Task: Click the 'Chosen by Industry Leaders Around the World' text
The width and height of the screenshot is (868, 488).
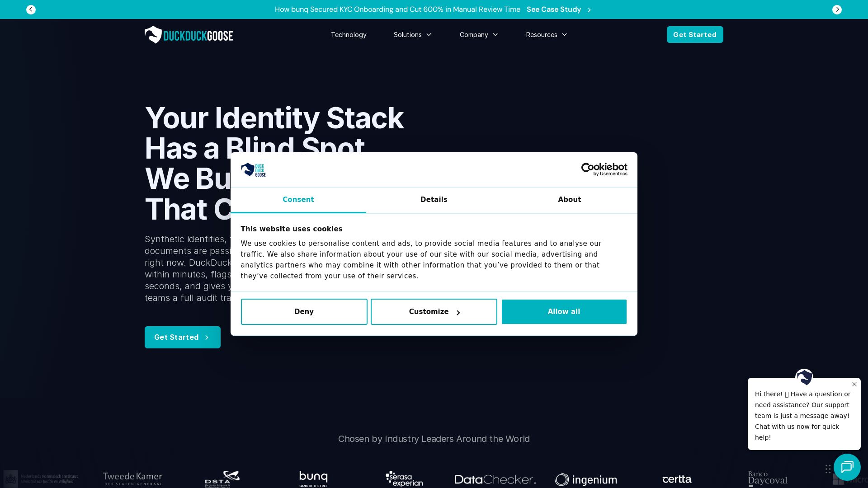Action: [x=434, y=439]
